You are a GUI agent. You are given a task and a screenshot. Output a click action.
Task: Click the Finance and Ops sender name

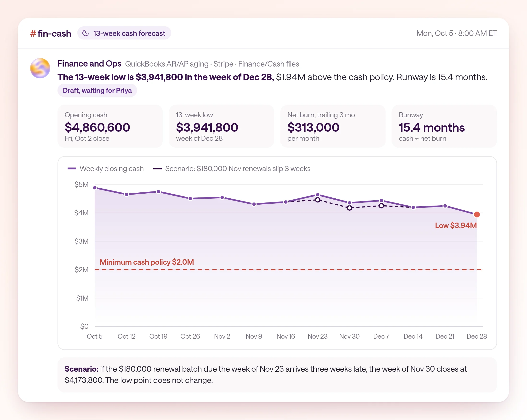click(89, 63)
